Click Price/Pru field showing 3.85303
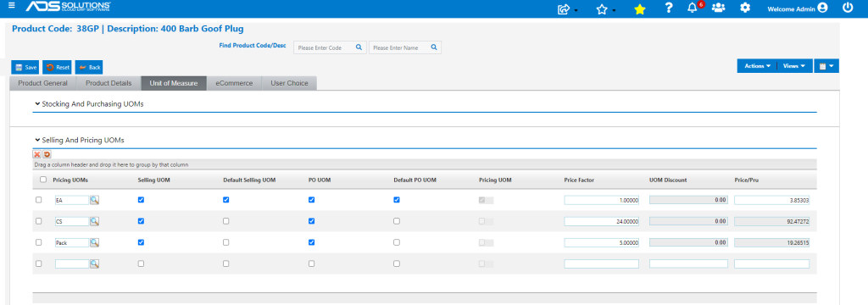Viewport: 868px width, 305px height. point(771,201)
